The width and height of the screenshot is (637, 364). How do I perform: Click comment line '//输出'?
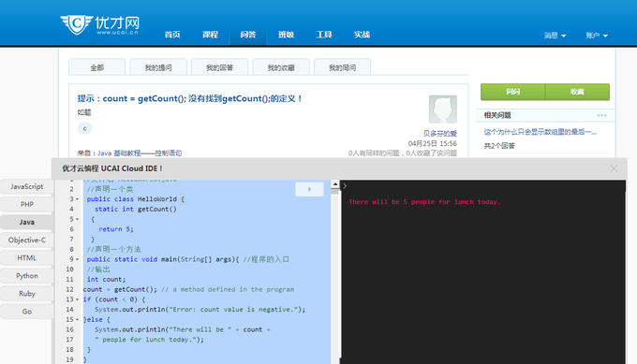[x=98, y=269]
